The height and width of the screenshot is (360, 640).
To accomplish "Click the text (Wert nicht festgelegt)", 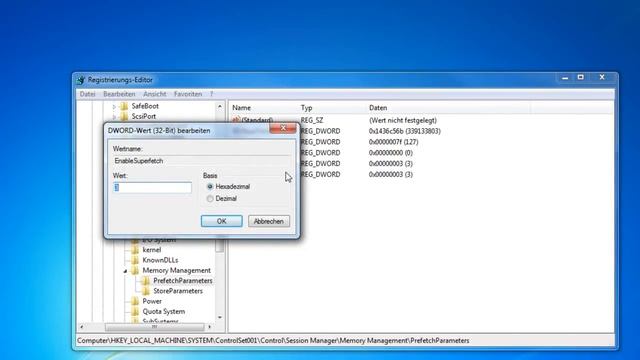I will coord(402,120).
